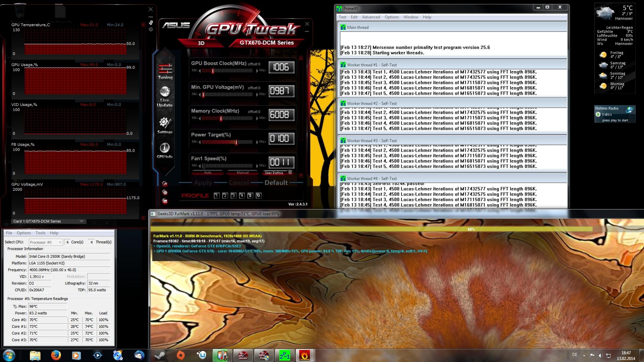The width and height of the screenshot is (644, 362).
Task: Click the red arrow icon below GPU Info
Action: click(x=165, y=184)
